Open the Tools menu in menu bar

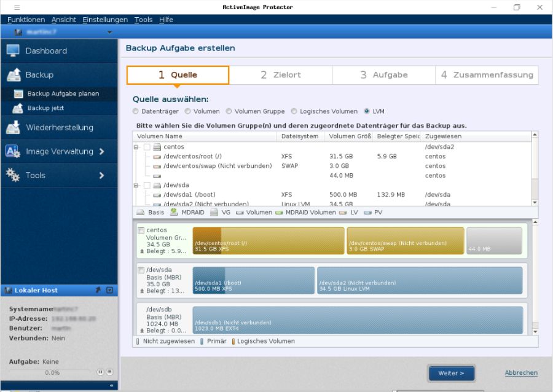(x=143, y=20)
